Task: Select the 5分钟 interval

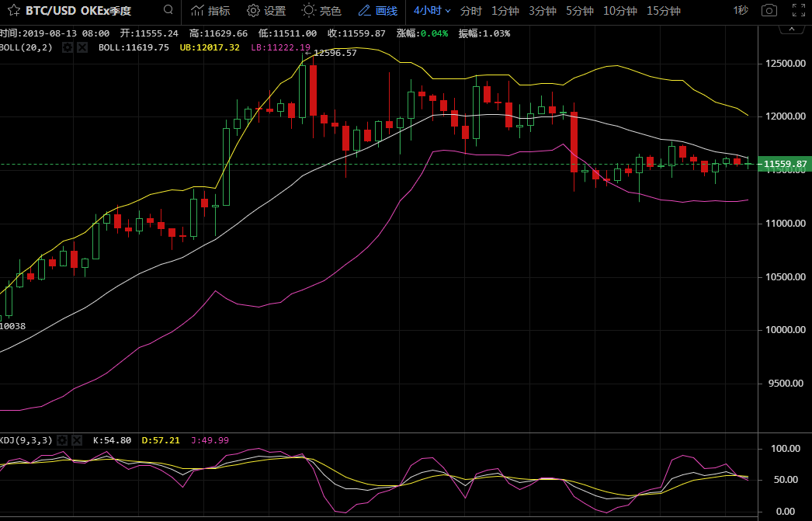Action: 579,10
